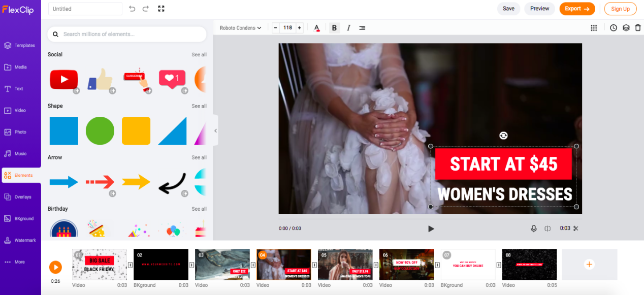The image size is (644, 295).
Task: Increase the font size
Action: coord(300,28)
